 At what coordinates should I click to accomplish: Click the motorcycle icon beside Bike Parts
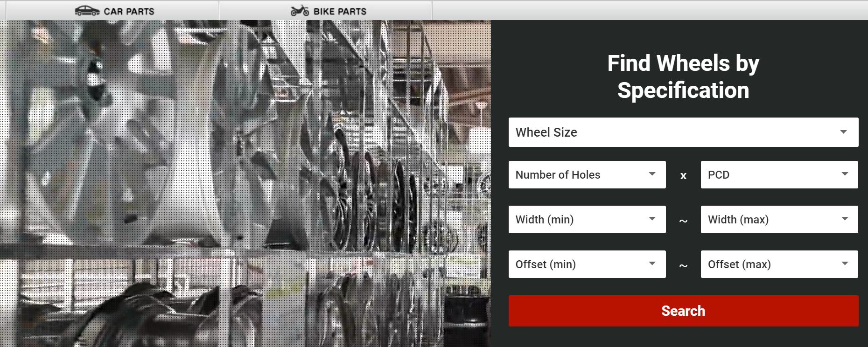[x=300, y=11]
